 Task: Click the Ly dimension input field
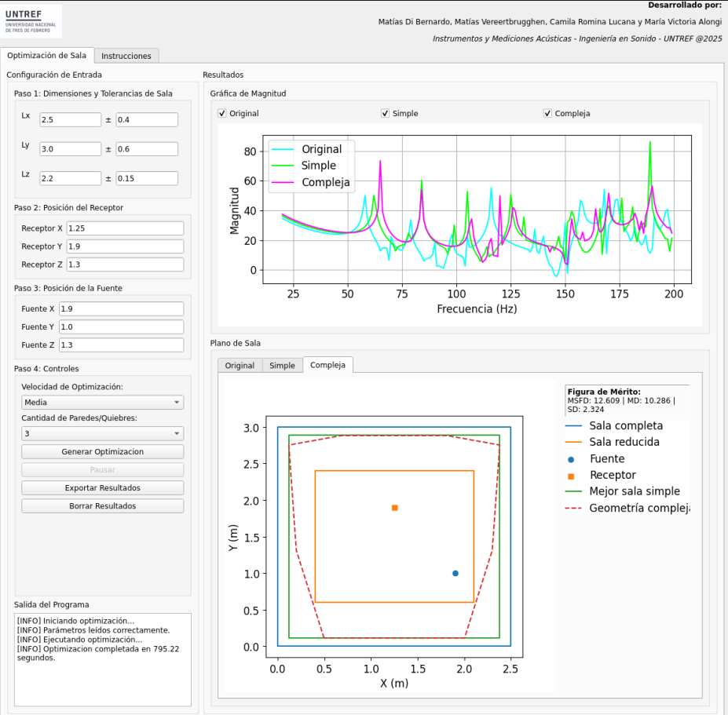(70, 149)
